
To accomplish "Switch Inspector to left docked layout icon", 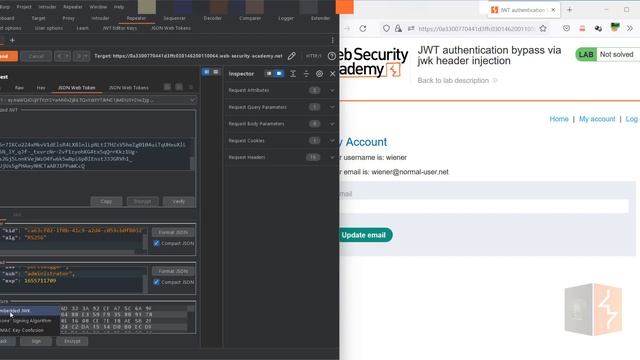I will click(x=269, y=73).
